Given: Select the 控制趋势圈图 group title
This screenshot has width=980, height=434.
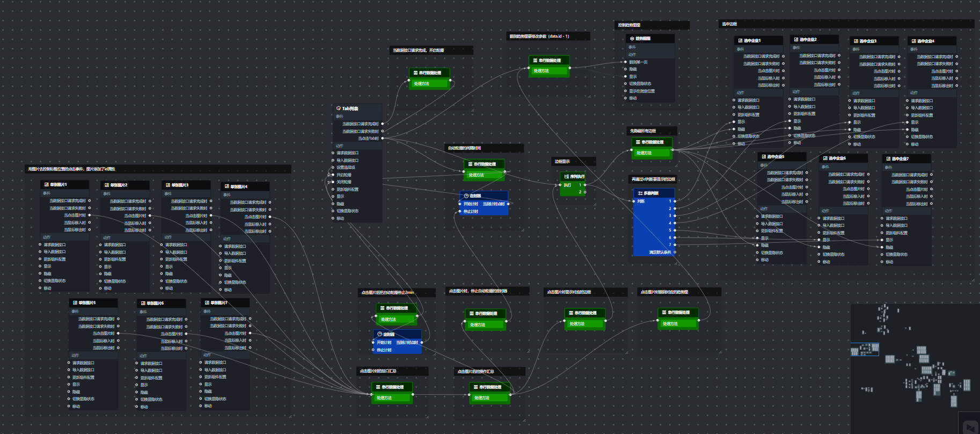Looking at the screenshot, I should [629, 25].
